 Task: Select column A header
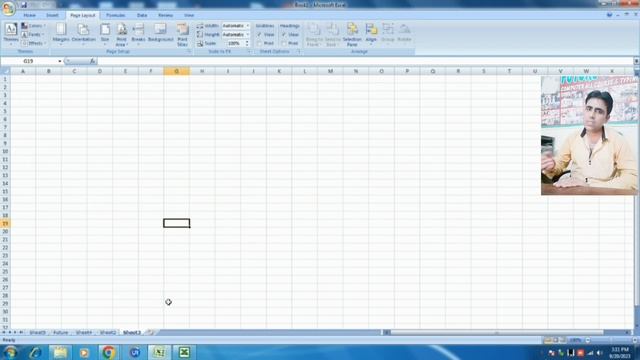(x=23, y=71)
